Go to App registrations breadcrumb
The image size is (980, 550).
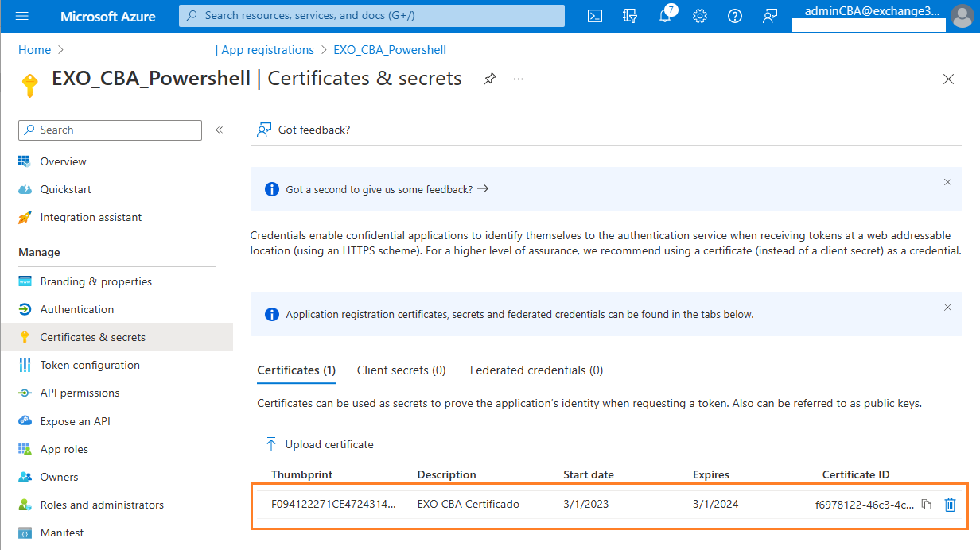268,50
